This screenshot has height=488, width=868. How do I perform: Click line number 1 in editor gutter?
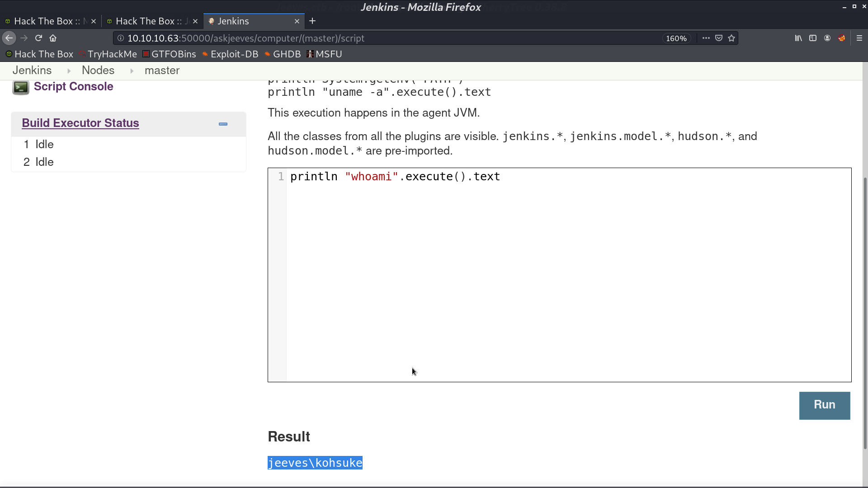pos(281,177)
